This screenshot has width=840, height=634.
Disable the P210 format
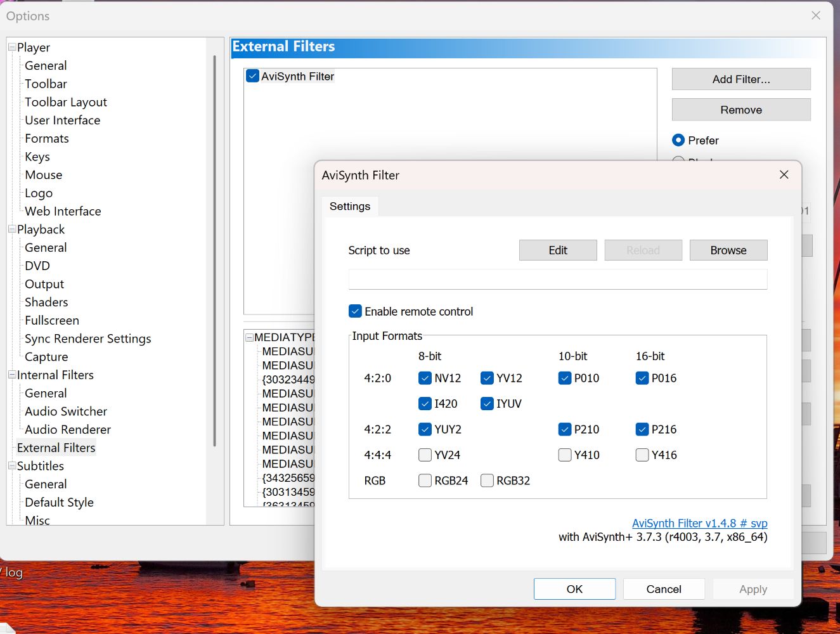click(x=565, y=429)
